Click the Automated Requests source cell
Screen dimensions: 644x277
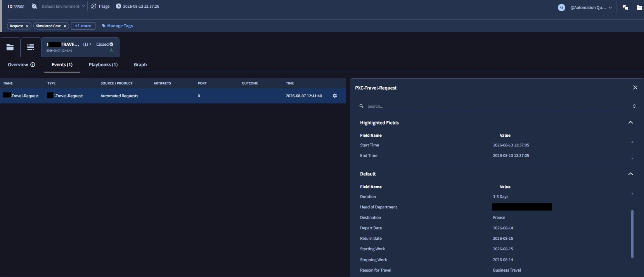click(x=119, y=96)
